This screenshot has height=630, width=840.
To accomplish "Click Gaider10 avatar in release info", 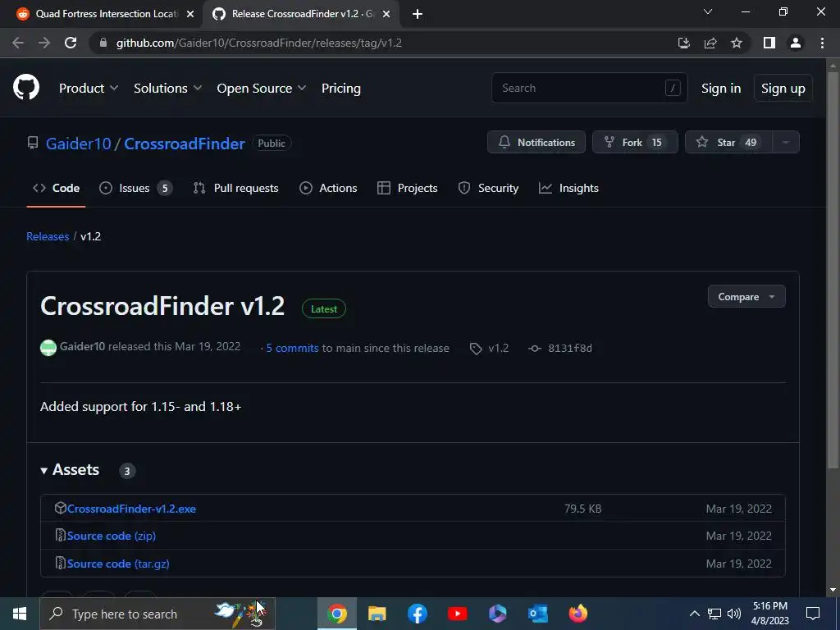I will click(48, 348).
